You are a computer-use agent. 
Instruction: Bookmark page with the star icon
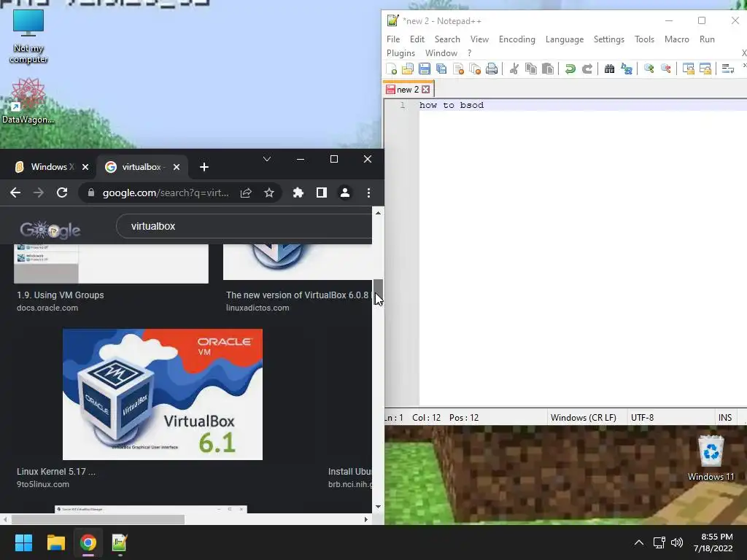coord(269,192)
